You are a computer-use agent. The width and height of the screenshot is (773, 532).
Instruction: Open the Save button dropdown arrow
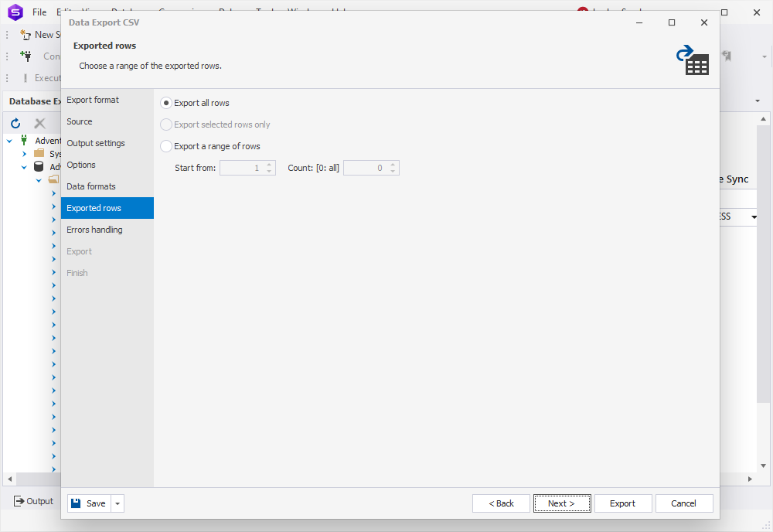coord(117,503)
